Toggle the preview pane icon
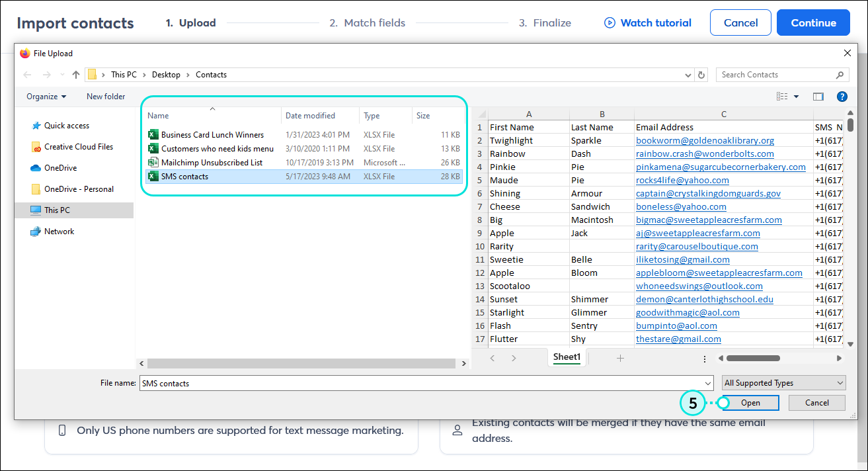 [x=818, y=97]
